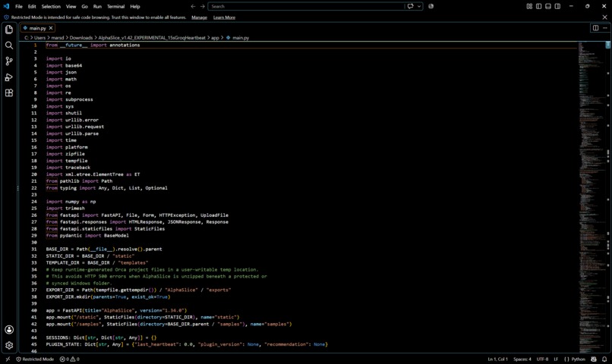Open the Edit menu
The height and width of the screenshot is (364, 612).
point(32,6)
